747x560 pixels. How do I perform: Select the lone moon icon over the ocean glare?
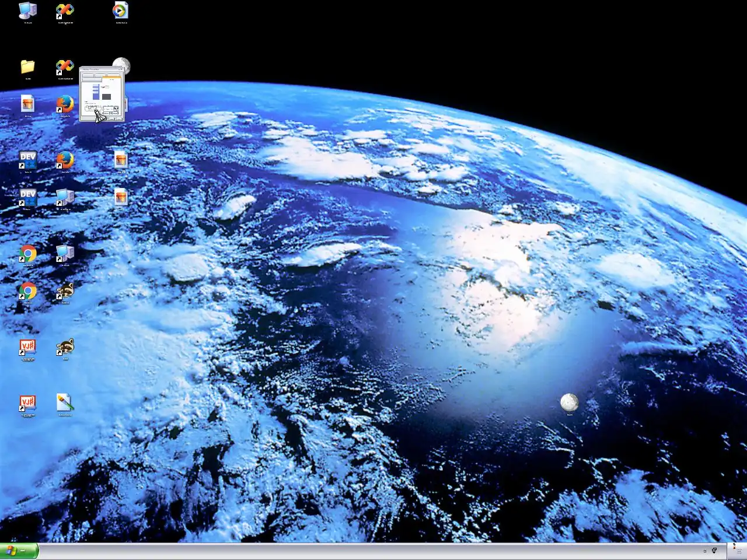(569, 402)
